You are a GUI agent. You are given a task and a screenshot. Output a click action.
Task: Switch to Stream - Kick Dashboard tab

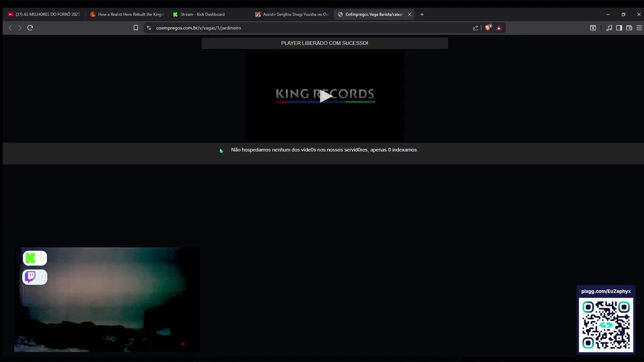[209, 14]
